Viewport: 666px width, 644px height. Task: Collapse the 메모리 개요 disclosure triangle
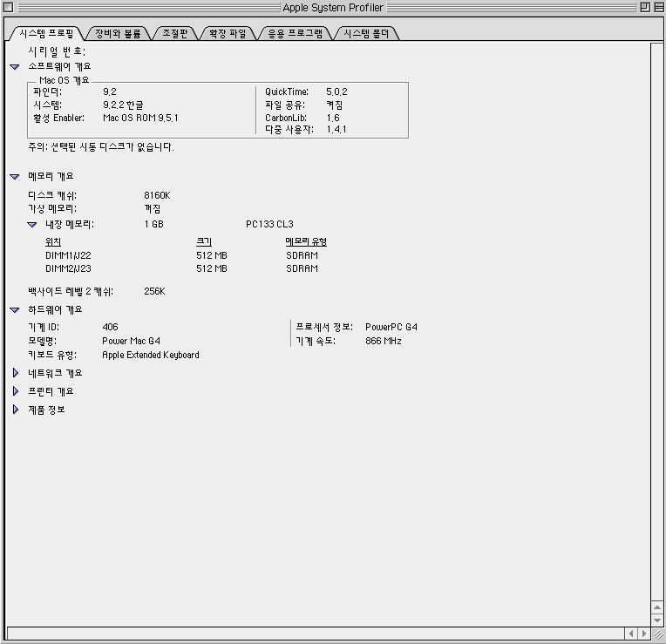(x=15, y=176)
